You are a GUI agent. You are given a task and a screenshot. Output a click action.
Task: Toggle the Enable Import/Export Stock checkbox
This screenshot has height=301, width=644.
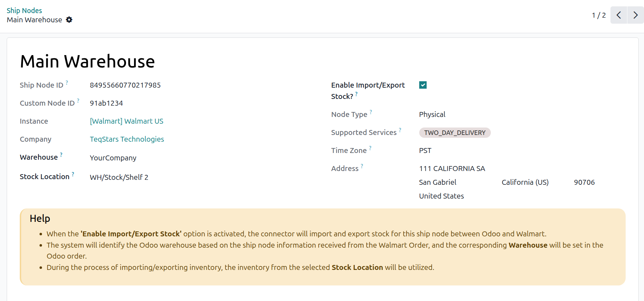tap(423, 85)
